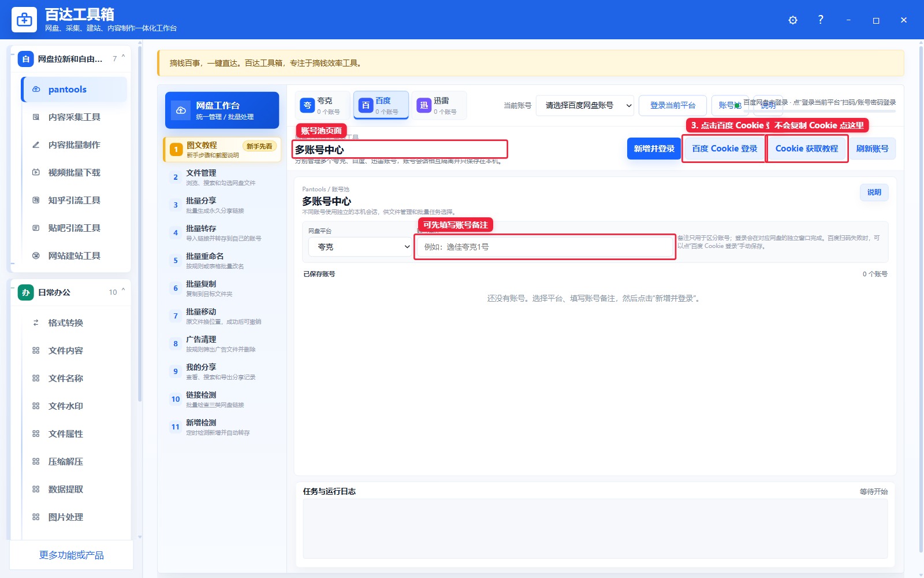The image size is (924, 578).
Task: Select step 6 批量复制
Action: [x=222, y=288]
